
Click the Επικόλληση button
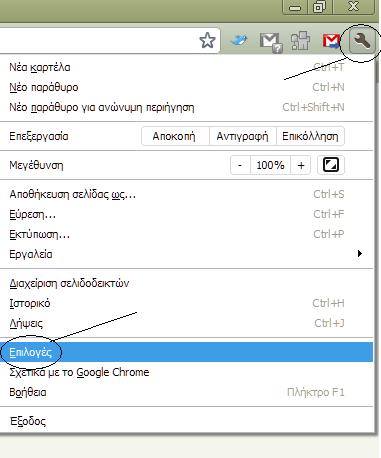310,136
